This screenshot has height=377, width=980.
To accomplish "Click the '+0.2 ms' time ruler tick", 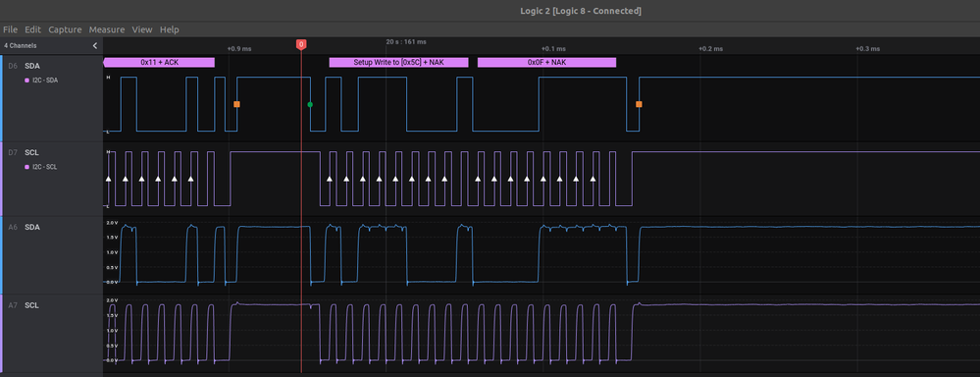I will pos(710,49).
